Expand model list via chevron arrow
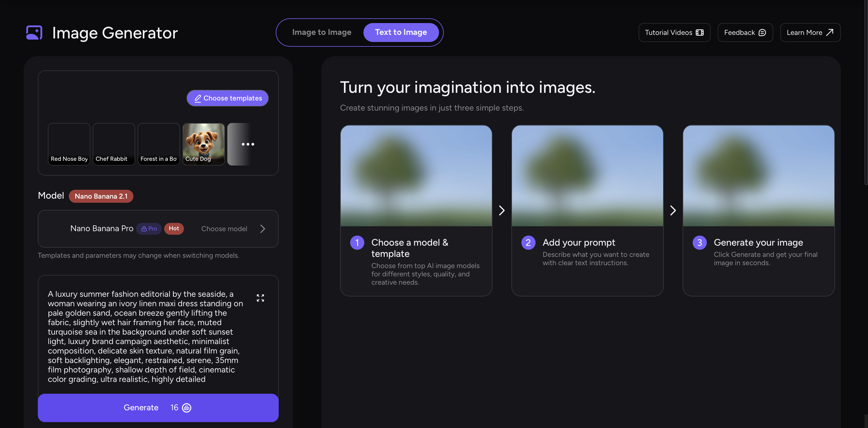This screenshot has height=428, width=868. [x=262, y=229]
